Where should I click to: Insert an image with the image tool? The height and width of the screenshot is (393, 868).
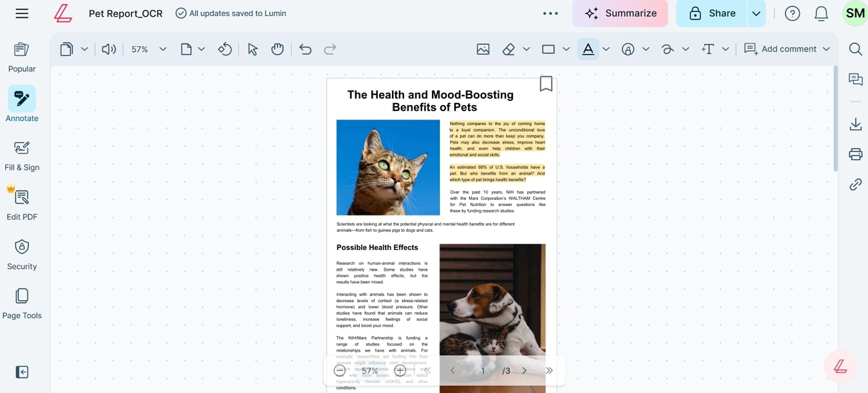pos(483,48)
